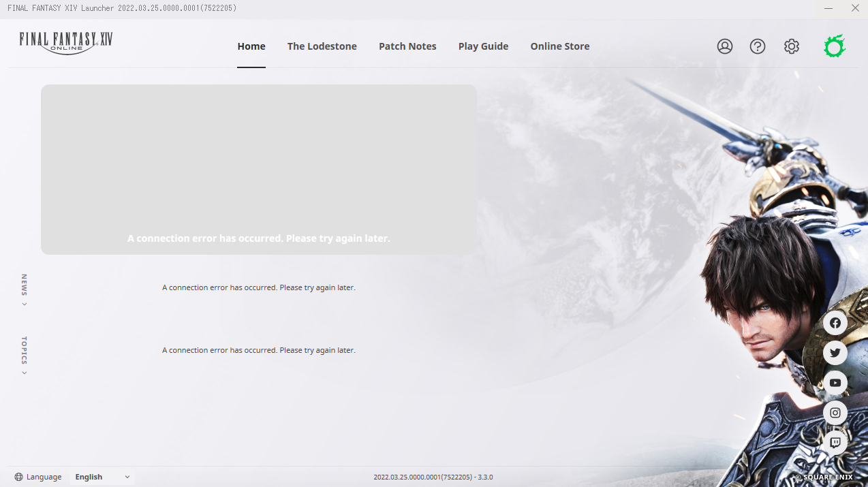868x487 pixels.
Task: Click the globe Language icon
Action: (x=18, y=477)
